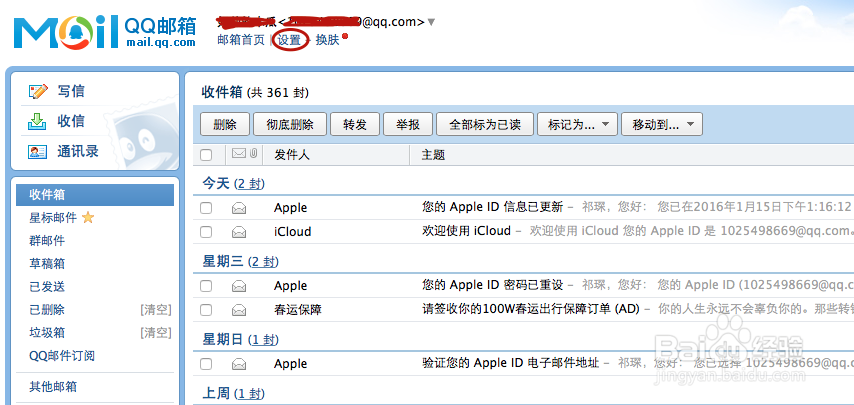Click the 今天 (2 封) group count link
The width and height of the screenshot is (854, 405).
tap(249, 184)
